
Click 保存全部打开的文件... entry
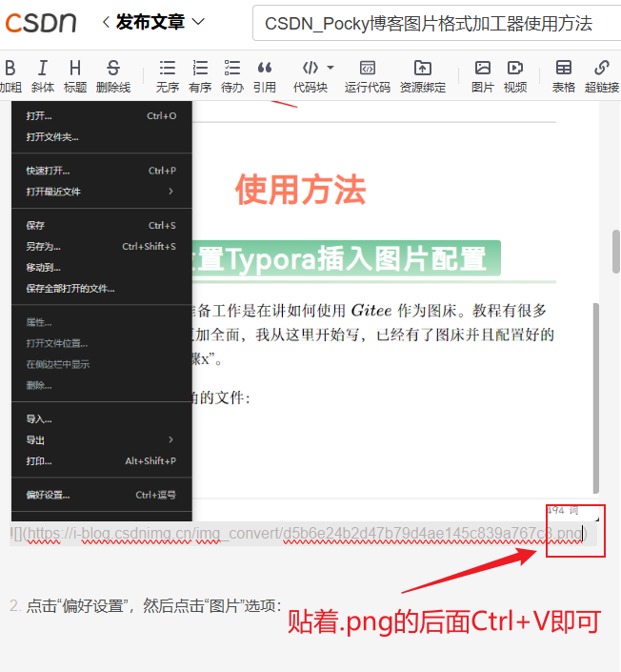(x=102, y=289)
